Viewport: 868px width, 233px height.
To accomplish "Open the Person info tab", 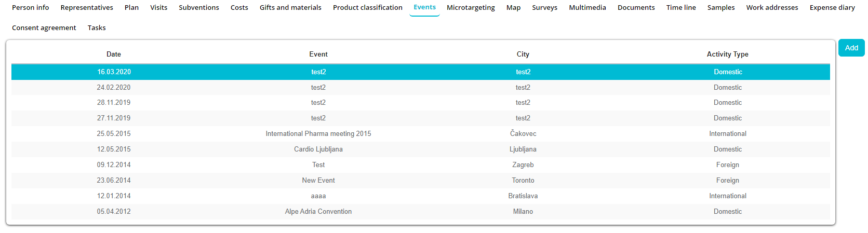I will pos(31,8).
